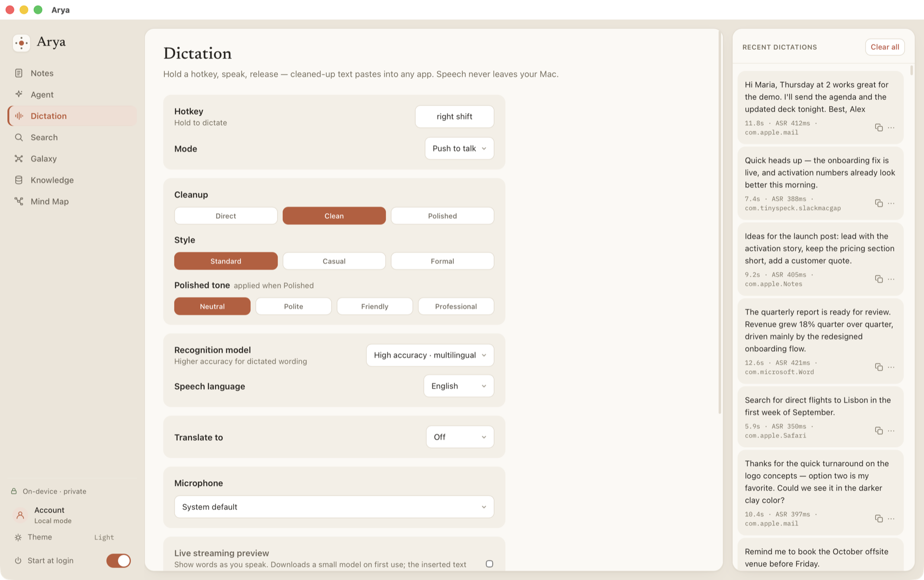924x580 pixels.
Task: Click the On-device private lock icon
Action: coord(14,491)
